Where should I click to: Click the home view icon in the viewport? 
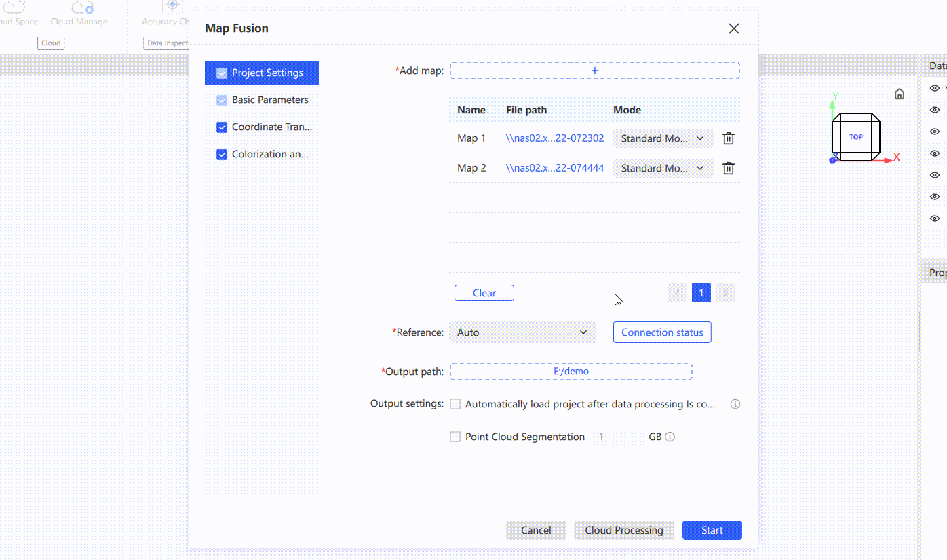900,94
